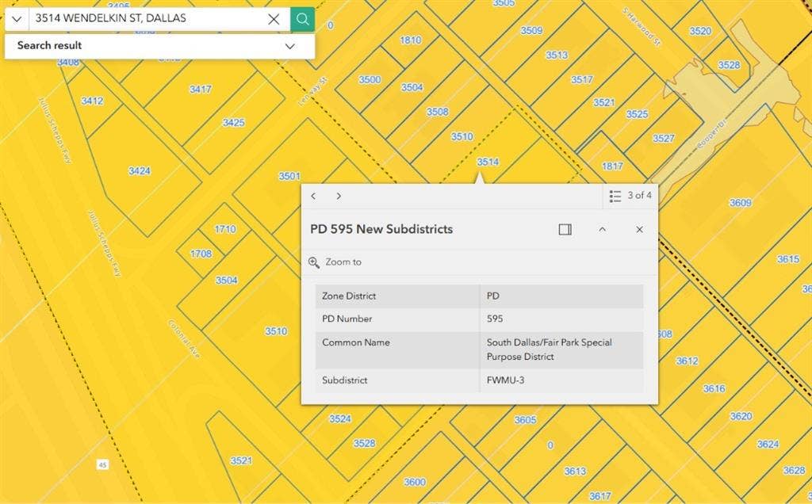Click parcel labeled 3501
Viewport: 812px width, 504px height.
[x=289, y=176]
